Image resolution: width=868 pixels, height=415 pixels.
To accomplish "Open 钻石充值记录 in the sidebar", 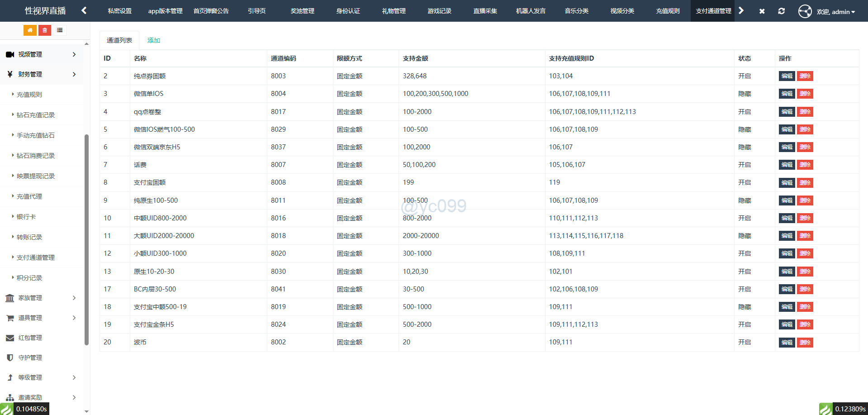I will point(36,115).
